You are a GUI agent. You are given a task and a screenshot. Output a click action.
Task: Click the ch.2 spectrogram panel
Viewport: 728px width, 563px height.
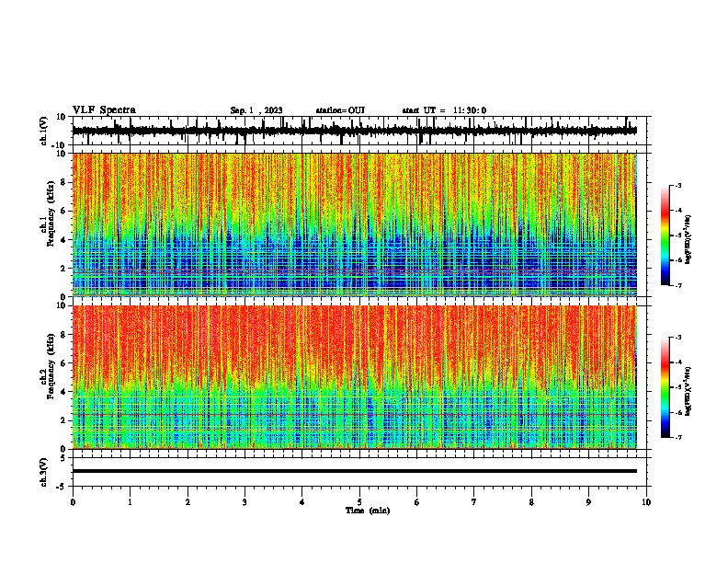(x=354, y=377)
